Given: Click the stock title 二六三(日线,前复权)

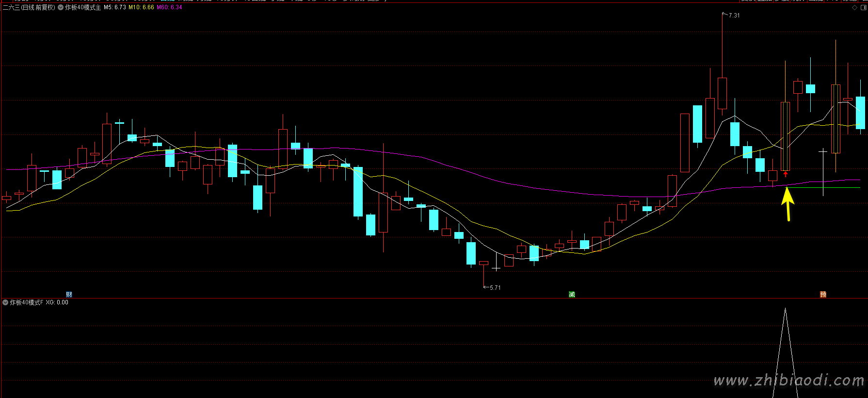Looking at the screenshot, I should click(29, 7).
